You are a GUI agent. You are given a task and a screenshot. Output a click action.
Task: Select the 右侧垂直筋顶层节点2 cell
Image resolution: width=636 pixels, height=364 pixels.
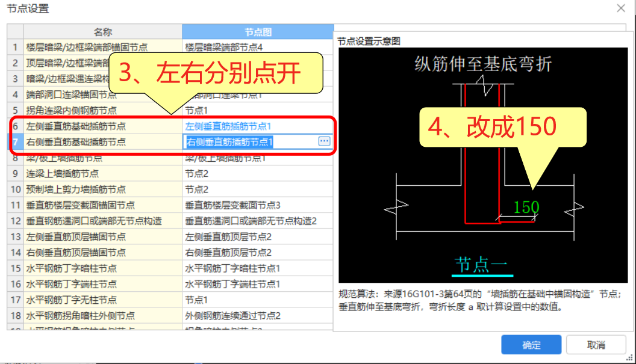pos(258,253)
